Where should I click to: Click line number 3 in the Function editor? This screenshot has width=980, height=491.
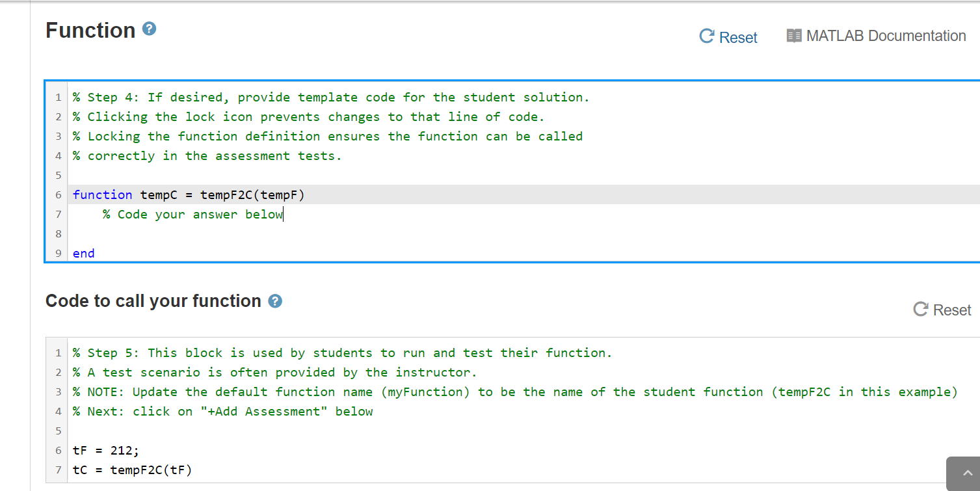pos(57,136)
